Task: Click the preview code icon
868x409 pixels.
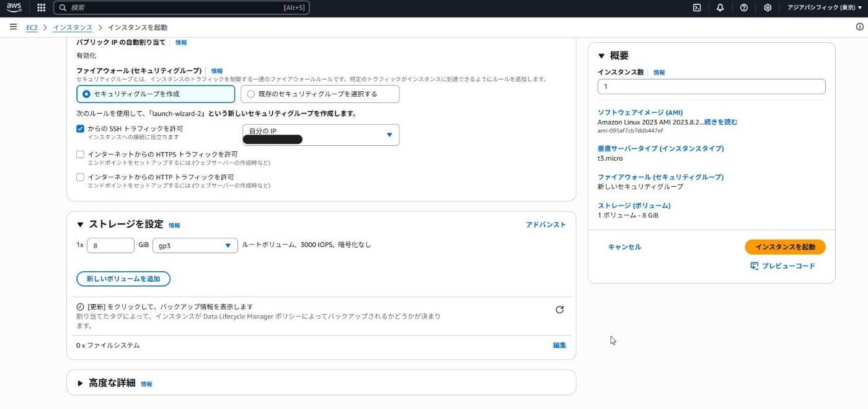Action: 754,266
